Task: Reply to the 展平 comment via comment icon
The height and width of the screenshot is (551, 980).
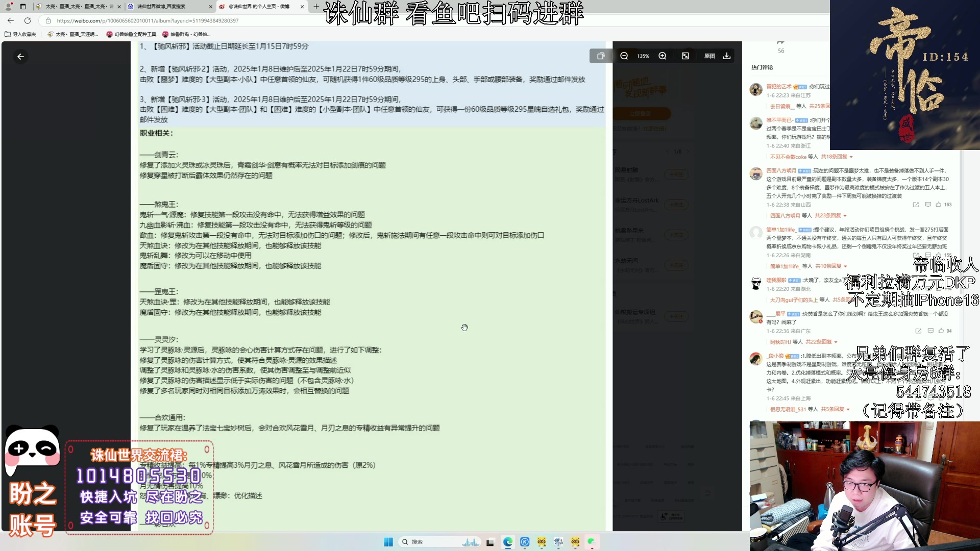Action: point(930,331)
